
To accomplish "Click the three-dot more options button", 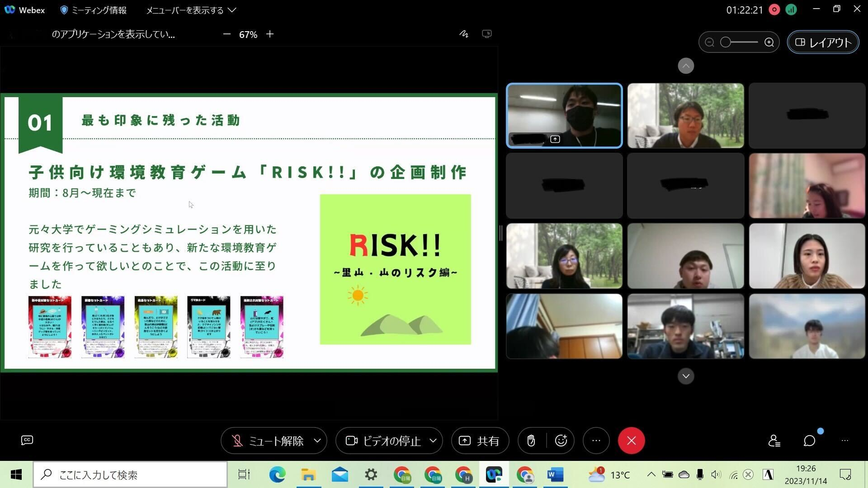I will (596, 441).
